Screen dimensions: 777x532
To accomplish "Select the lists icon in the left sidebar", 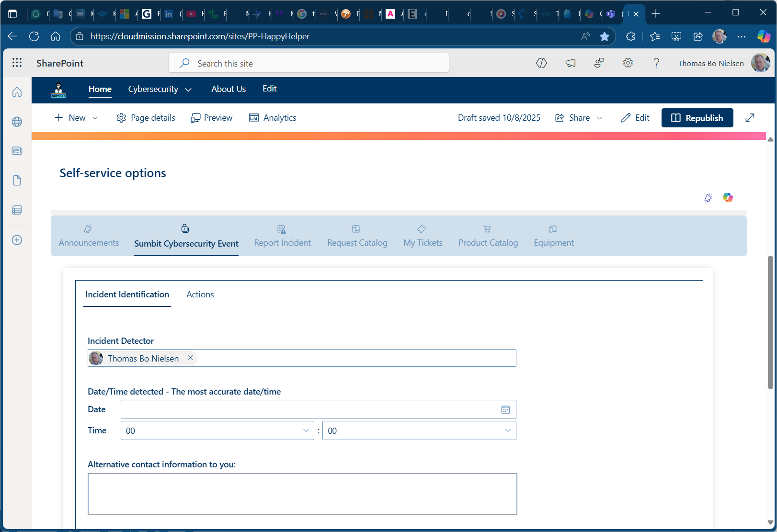I will (17, 210).
